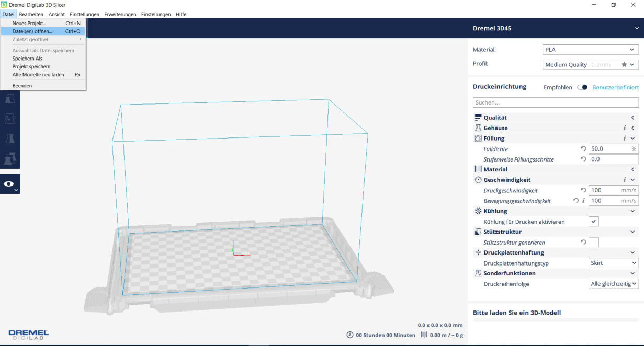Click the Füllung category pattern icon
644x346 pixels.
[478, 139]
